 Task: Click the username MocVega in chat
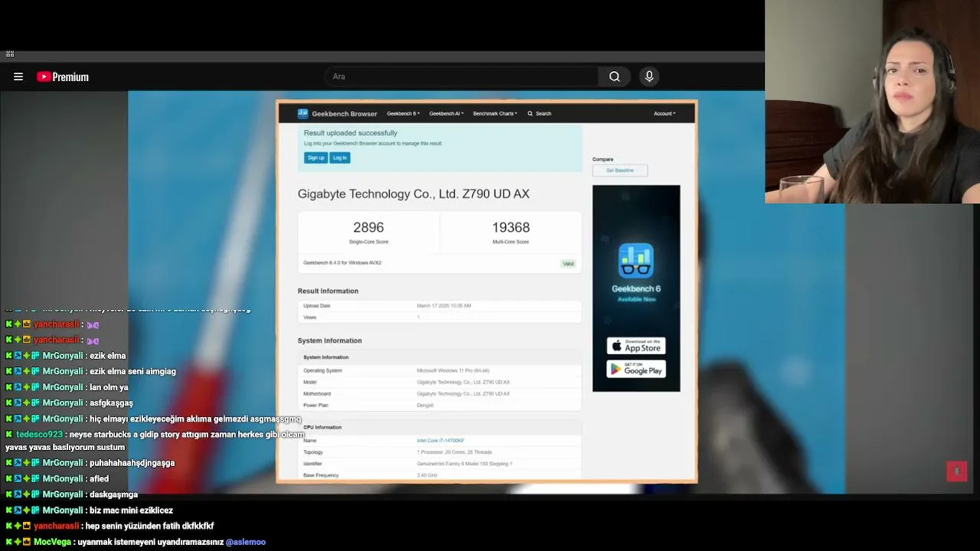pyautogui.click(x=52, y=542)
